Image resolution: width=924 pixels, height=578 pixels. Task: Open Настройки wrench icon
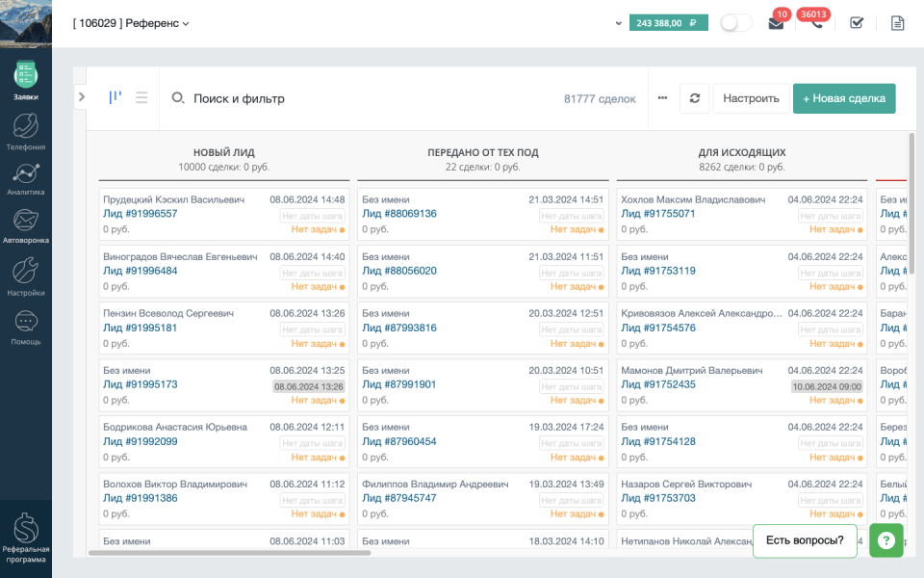pyautogui.click(x=26, y=276)
